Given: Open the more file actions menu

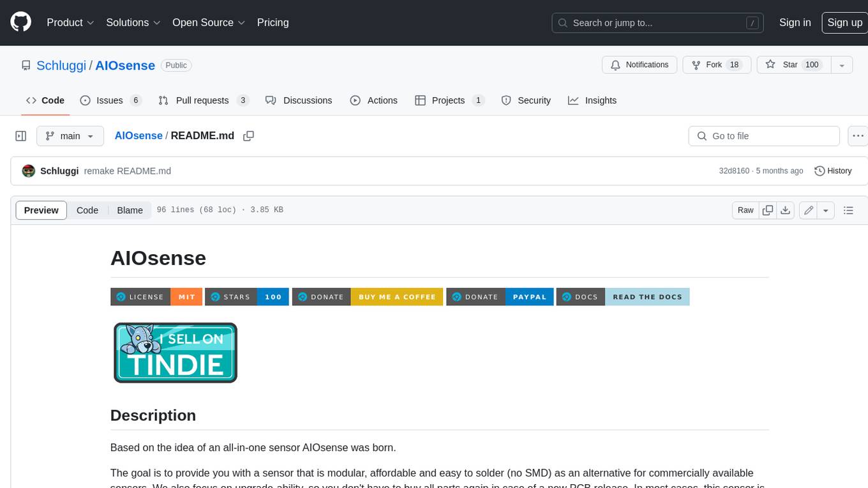Looking at the screenshot, I should [858, 136].
